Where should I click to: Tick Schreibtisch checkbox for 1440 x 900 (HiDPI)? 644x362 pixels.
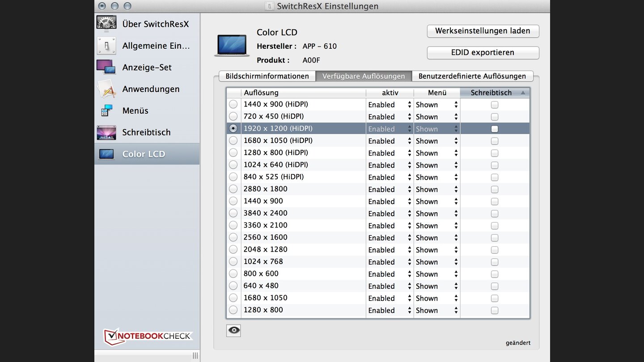494,105
